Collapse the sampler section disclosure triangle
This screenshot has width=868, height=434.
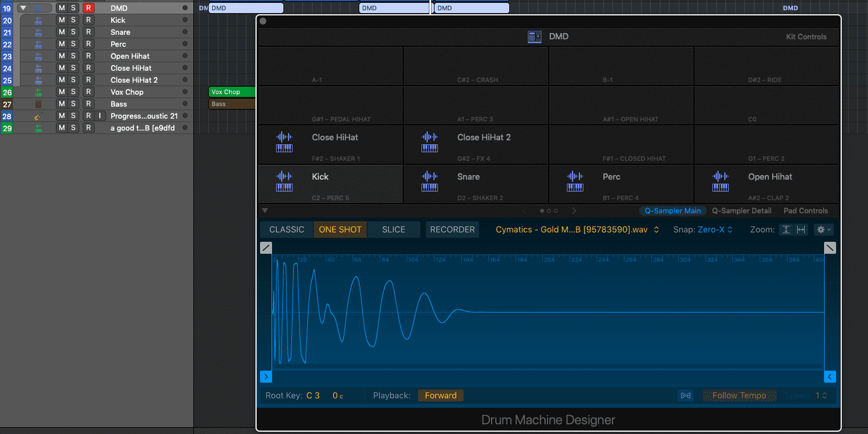265,211
